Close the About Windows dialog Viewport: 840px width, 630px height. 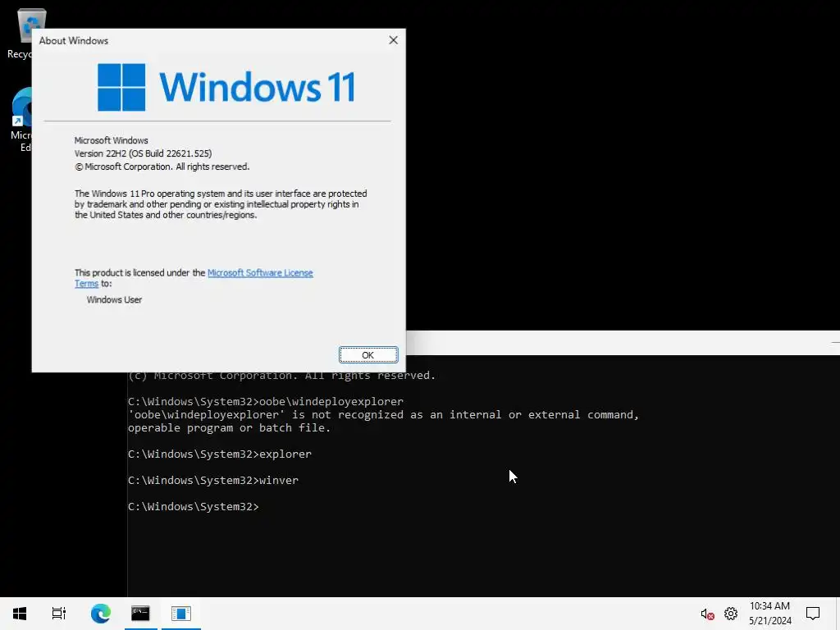pos(393,40)
